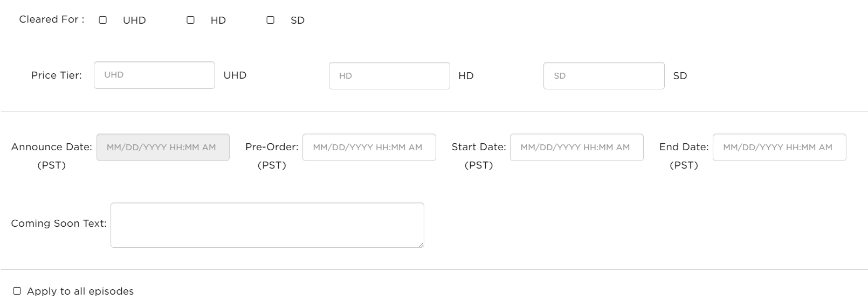Click the textarea corner resize grip
The width and height of the screenshot is (868, 307).
click(x=421, y=245)
